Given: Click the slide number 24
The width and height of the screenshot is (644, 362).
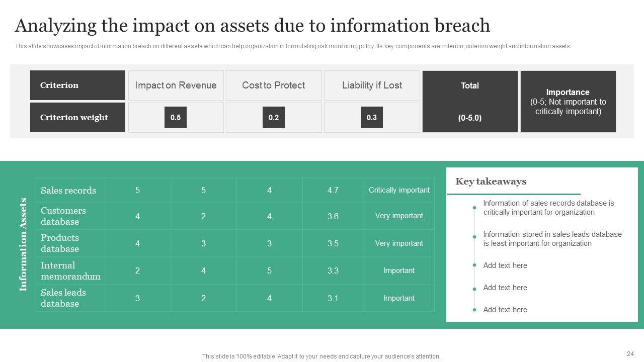Looking at the screenshot, I should coord(630,353).
